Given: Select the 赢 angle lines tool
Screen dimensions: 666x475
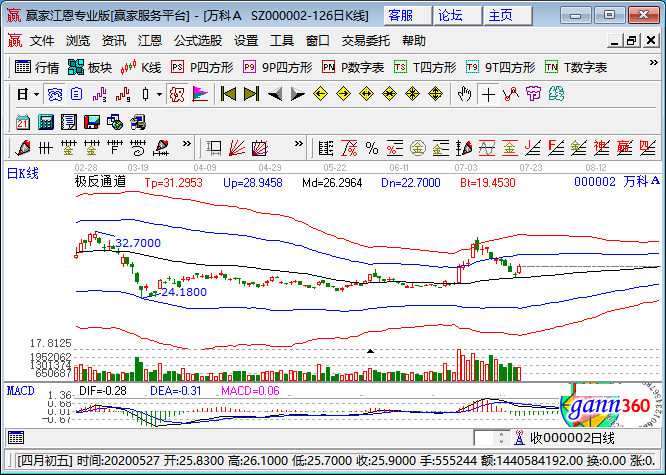Looking at the screenshot, I should [x=624, y=148].
